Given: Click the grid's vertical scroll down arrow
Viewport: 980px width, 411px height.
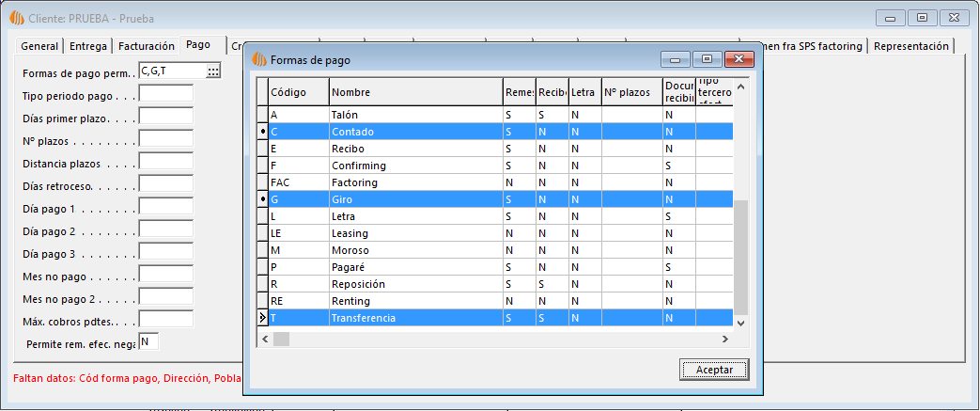Looking at the screenshot, I should [x=740, y=322].
